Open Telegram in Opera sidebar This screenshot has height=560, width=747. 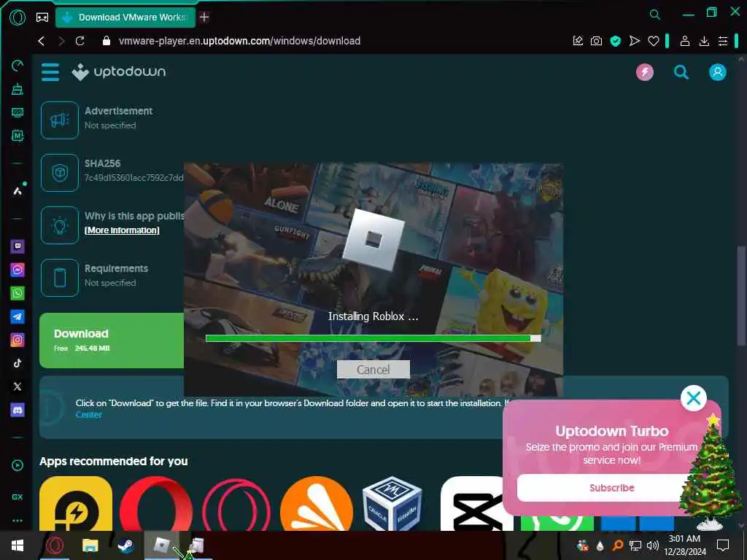[x=18, y=316]
